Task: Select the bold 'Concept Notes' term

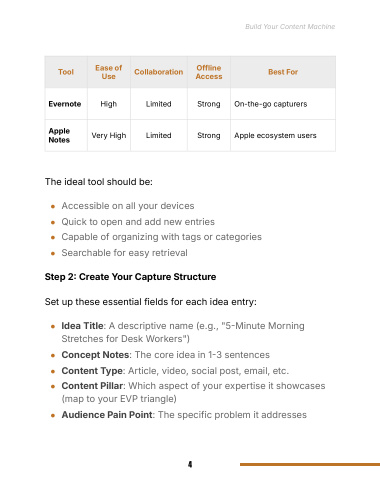Action: 95,355
